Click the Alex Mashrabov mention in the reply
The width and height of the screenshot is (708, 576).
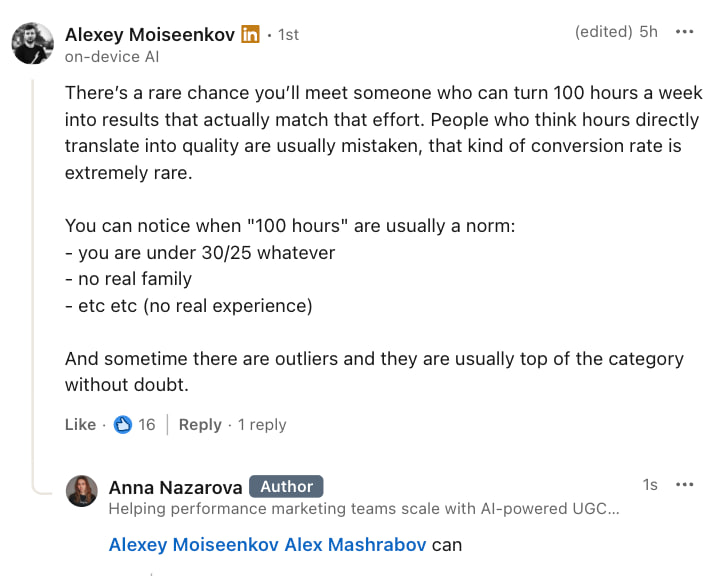pyautogui.click(x=355, y=545)
